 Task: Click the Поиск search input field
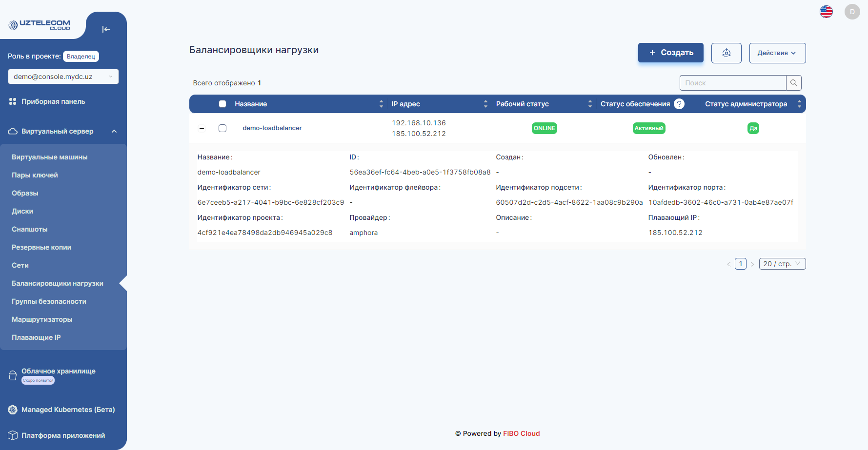click(732, 83)
